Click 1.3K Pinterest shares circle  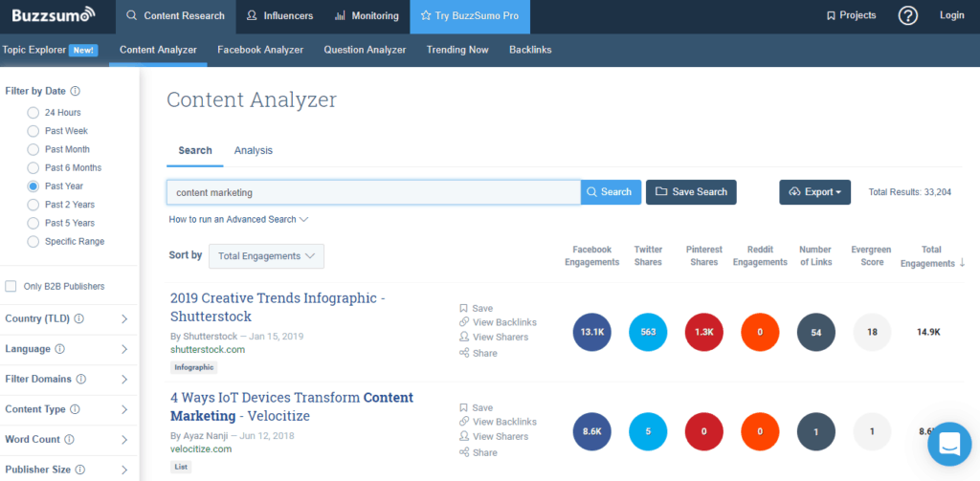pos(704,333)
